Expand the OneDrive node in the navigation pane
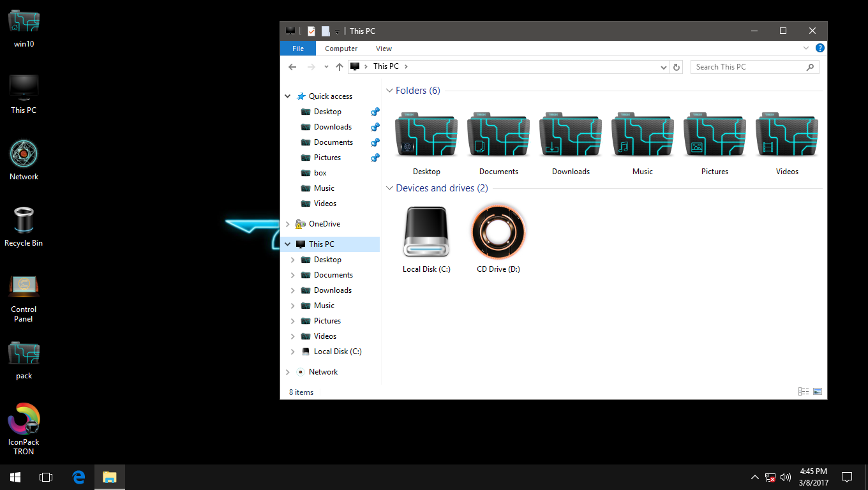868x490 pixels. [288, 224]
